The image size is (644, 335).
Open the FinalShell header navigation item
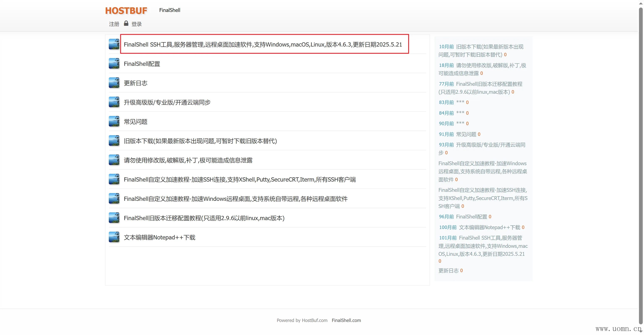click(170, 10)
